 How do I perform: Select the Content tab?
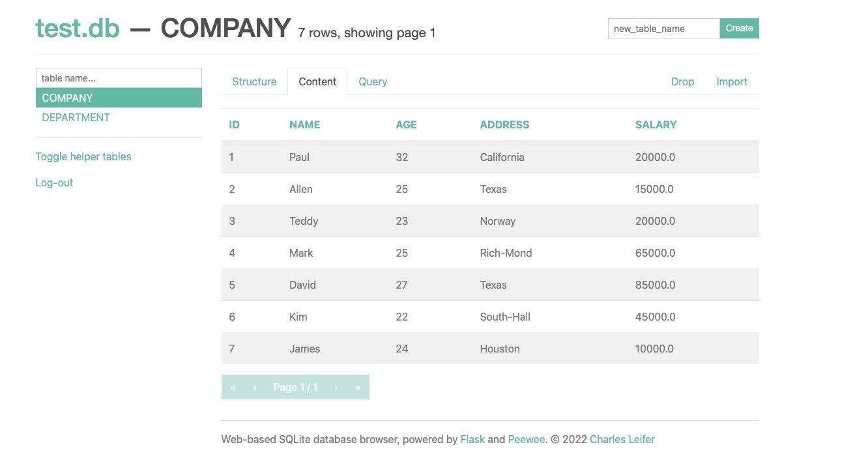(317, 81)
